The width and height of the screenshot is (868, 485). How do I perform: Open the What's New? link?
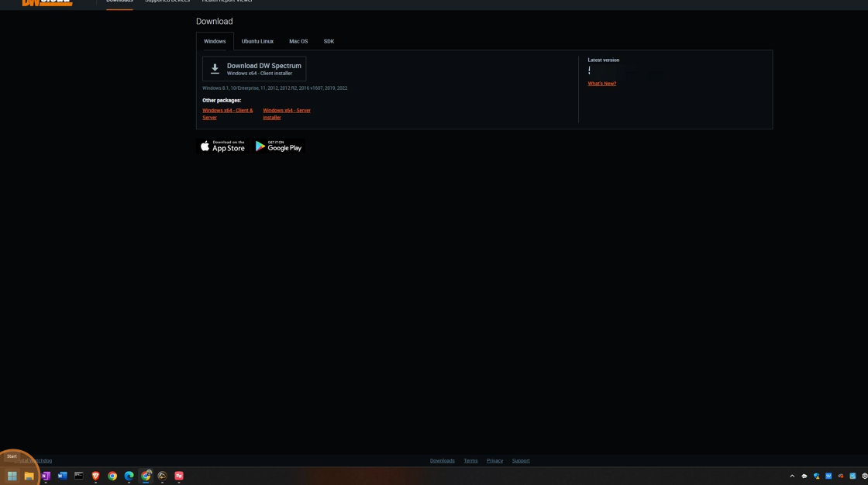tap(601, 84)
